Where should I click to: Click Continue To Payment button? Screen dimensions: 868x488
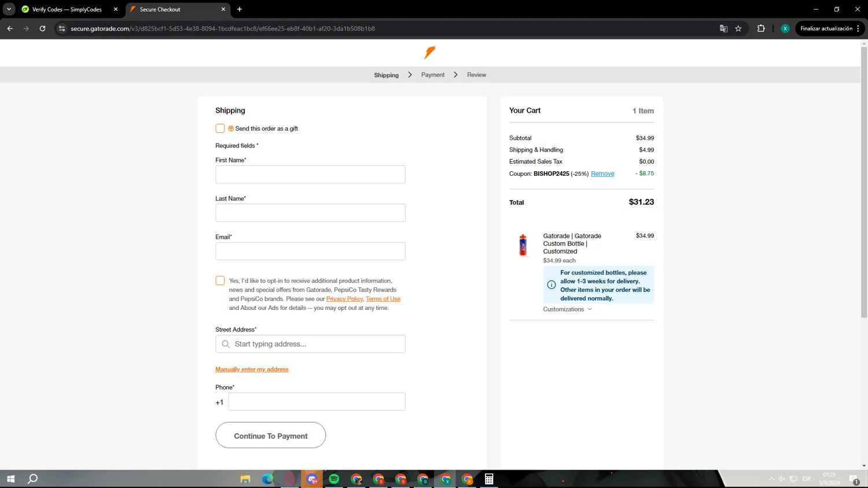[x=271, y=435]
